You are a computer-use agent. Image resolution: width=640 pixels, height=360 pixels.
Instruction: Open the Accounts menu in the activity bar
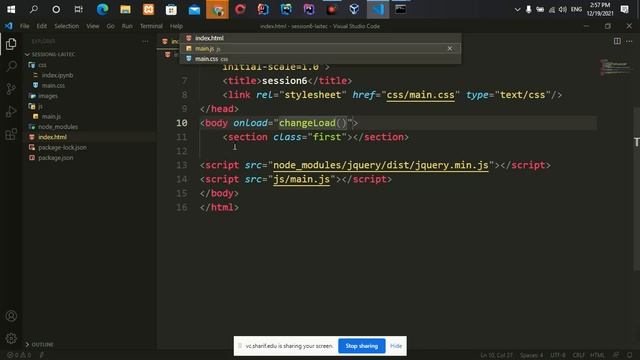tap(11, 316)
